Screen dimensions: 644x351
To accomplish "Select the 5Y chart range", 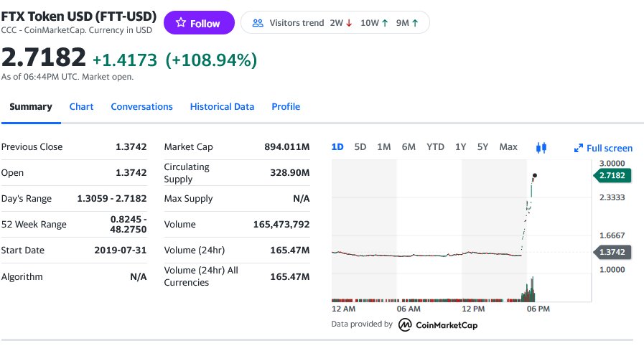I will coord(482,147).
